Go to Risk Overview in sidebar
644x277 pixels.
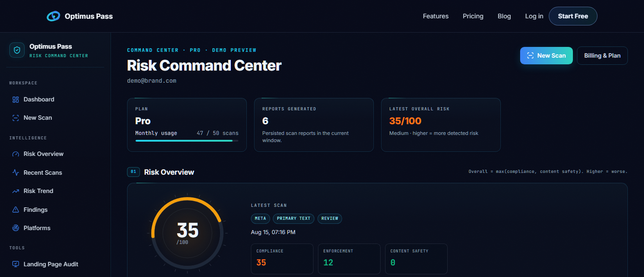pyautogui.click(x=55, y=154)
